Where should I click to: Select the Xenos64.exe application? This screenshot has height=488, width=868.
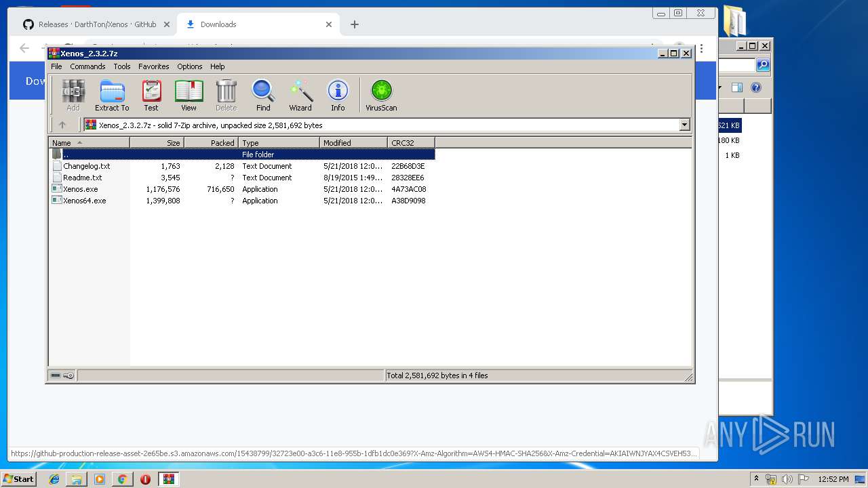tap(79, 201)
